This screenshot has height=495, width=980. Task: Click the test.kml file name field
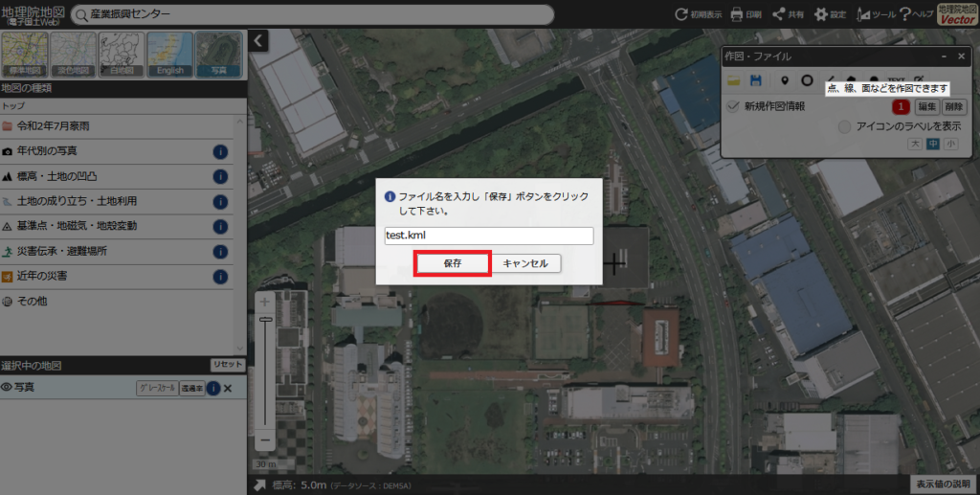tap(489, 235)
